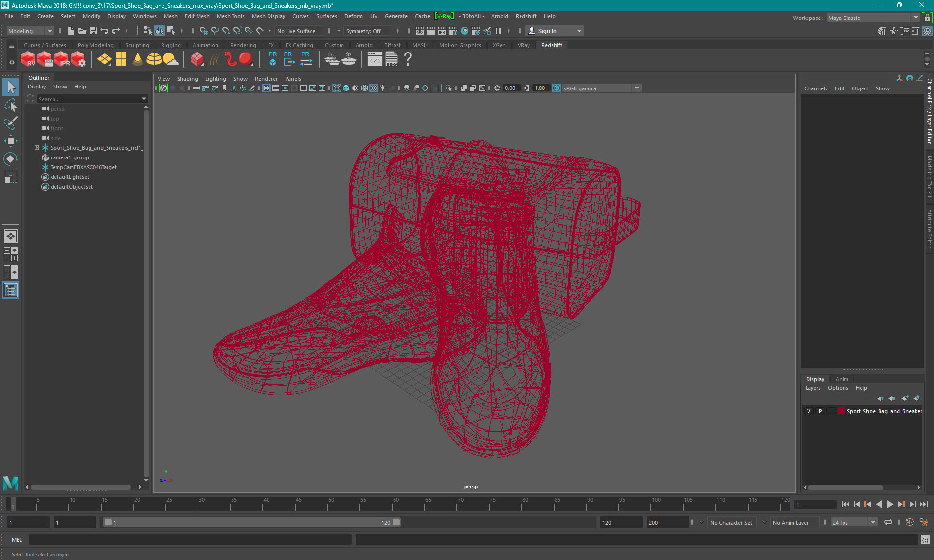Activate the Rotate tool
Screen dimensions: 934x560
11,159
